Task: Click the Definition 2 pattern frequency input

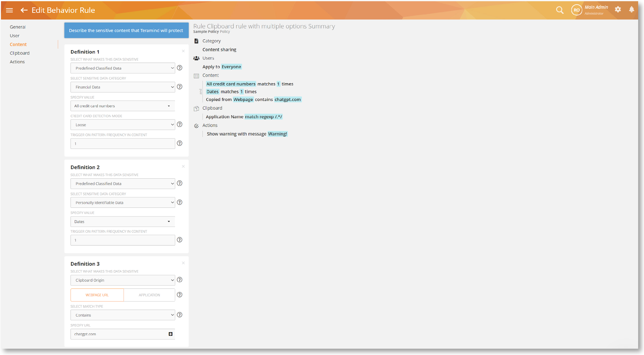Action: click(123, 240)
